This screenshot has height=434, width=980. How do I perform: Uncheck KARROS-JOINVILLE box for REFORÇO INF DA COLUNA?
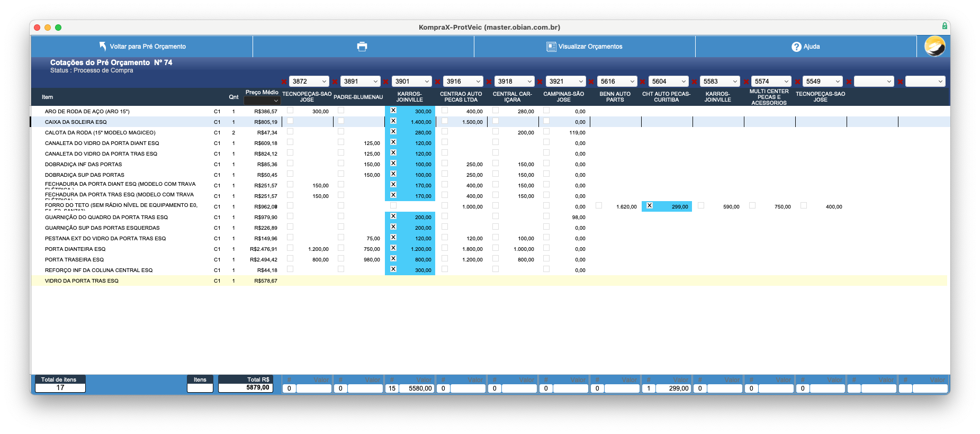pos(393,269)
